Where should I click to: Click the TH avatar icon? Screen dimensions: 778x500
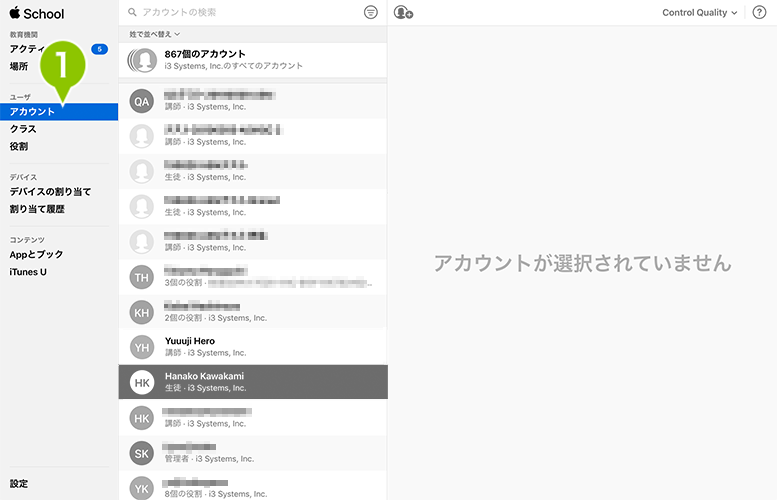point(141,277)
